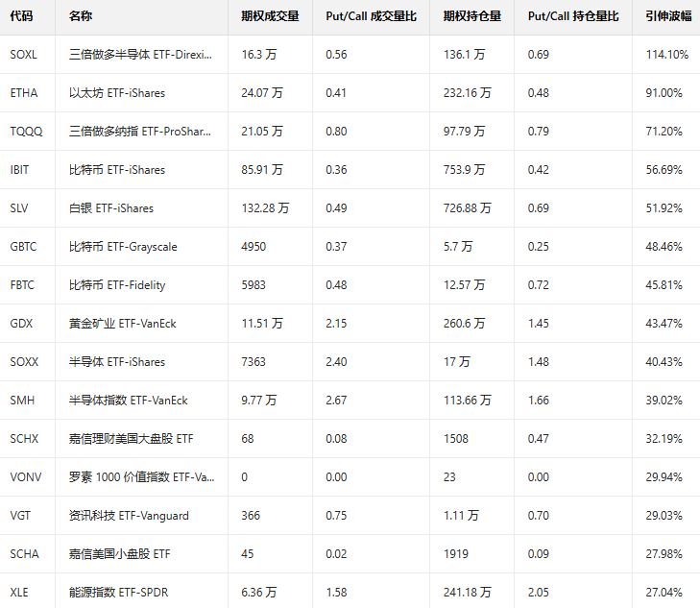Sort by the 期权成交量 column header
This screenshot has width=700, height=608.
[270, 16]
